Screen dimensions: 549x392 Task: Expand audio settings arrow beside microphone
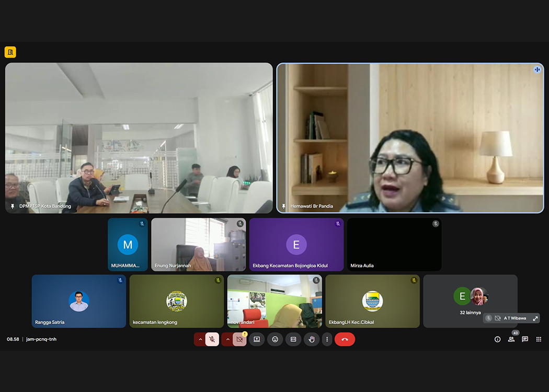[x=200, y=339]
